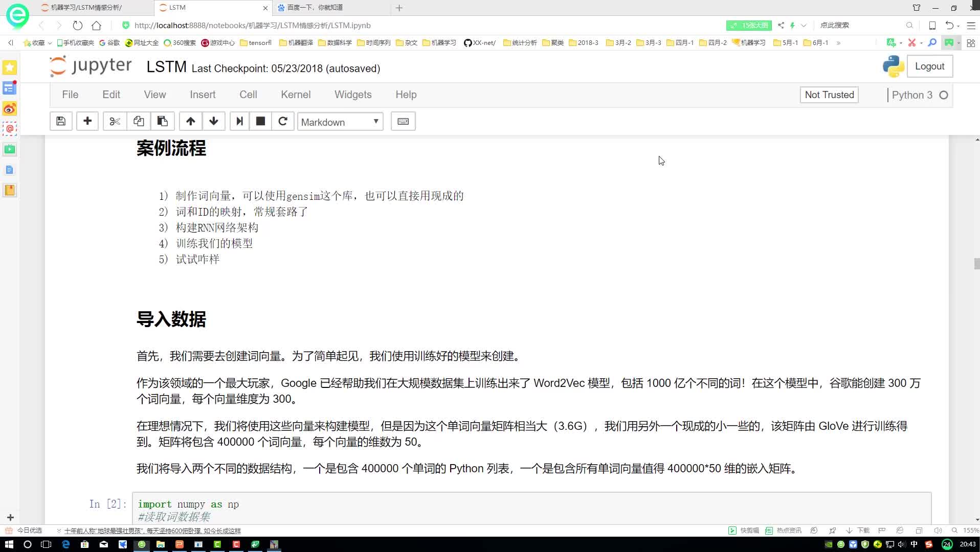Image resolution: width=980 pixels, height=552 pixels.
Task: Open the File menu
Action: click(70, 95)
